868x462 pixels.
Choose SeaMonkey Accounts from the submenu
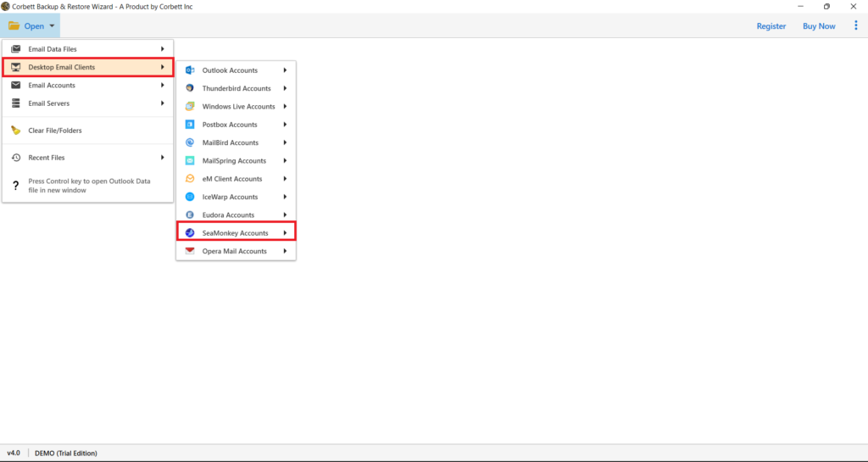coord(236,233)
